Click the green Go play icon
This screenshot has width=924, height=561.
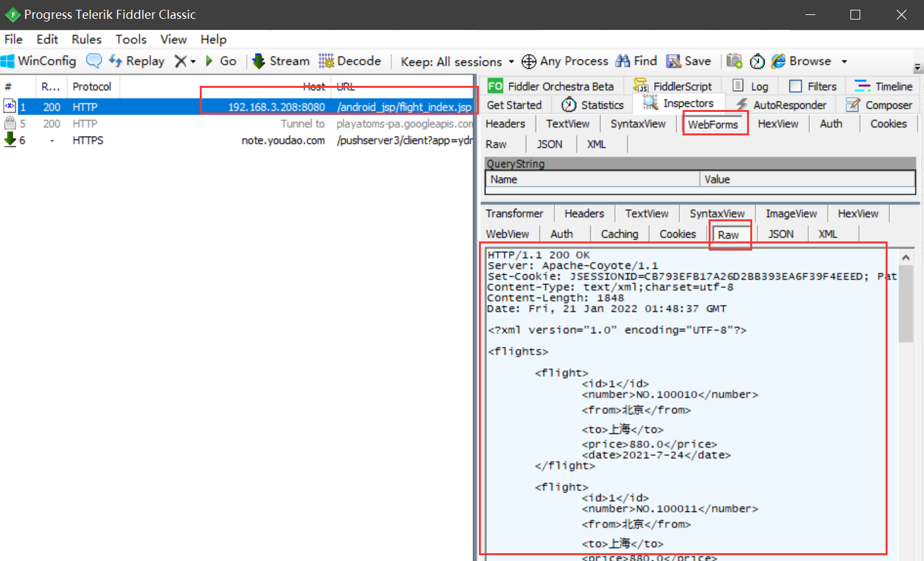[x=210, y=61]
